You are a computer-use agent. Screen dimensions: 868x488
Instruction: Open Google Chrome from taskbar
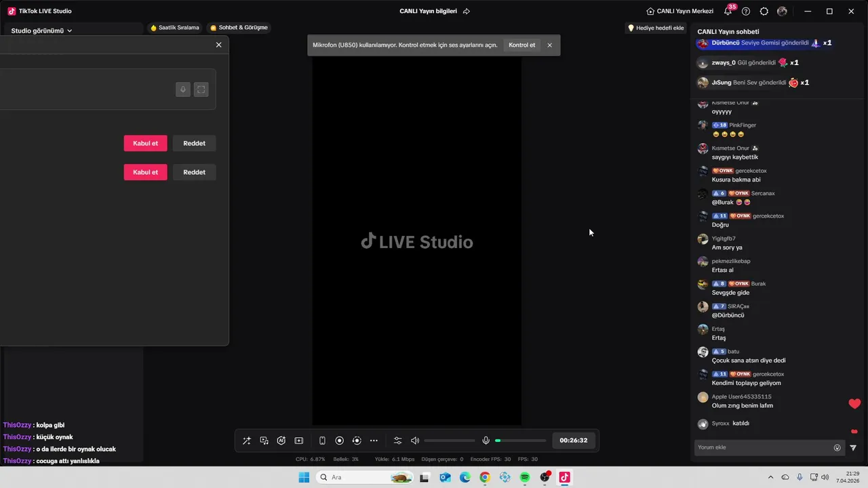[x=485, y=477]
